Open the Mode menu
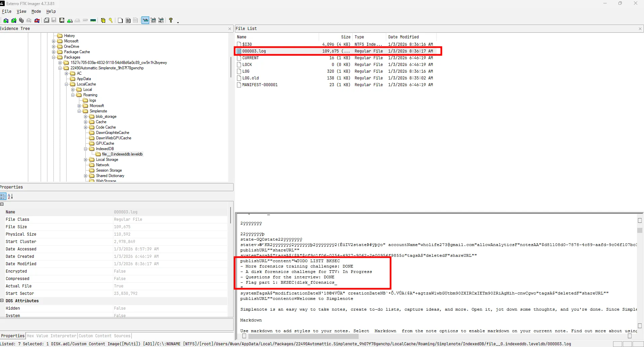Screen dimensions: 644x347 (36, 11)
